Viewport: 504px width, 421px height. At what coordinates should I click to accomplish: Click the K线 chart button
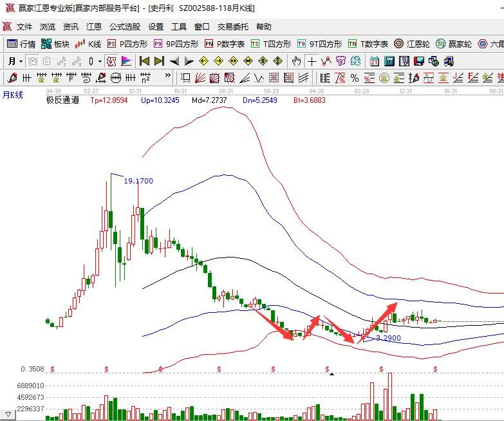click(x=88, y=44)
